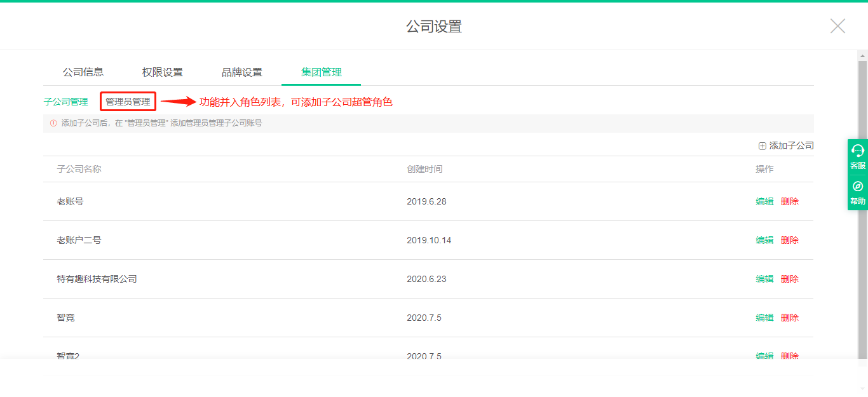
Task: Click the red info icon in the notice bar
Action: pyautogui.click(x=53, y=123)
